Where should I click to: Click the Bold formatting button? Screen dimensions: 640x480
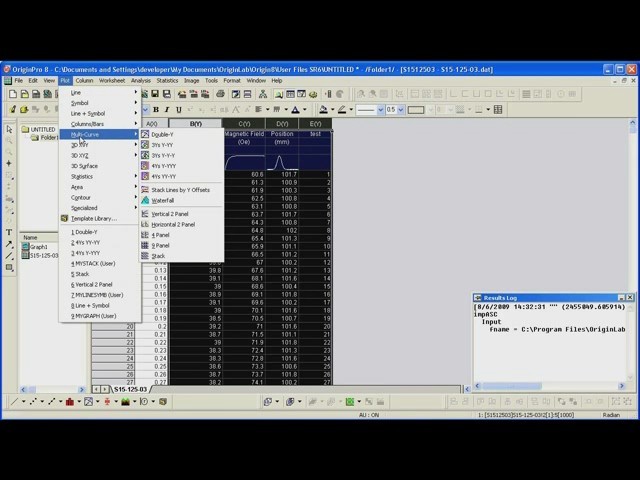(x=156, y=110)
